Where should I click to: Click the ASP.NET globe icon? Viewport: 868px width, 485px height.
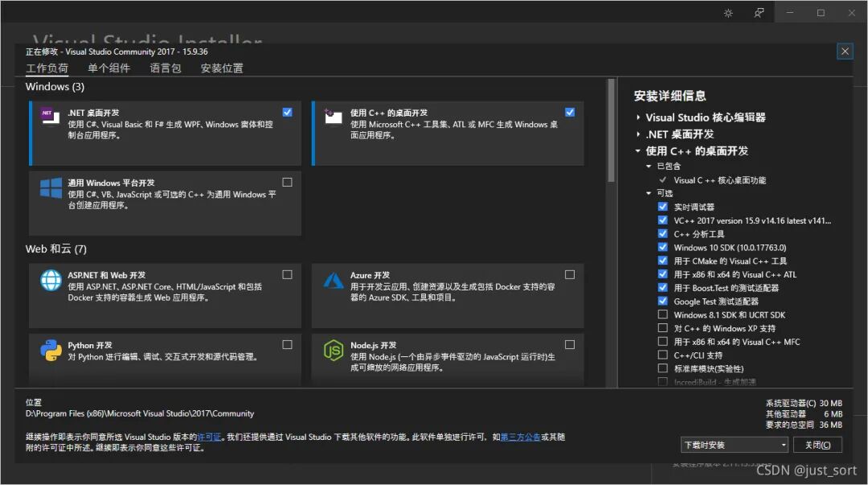click(51, 280)
